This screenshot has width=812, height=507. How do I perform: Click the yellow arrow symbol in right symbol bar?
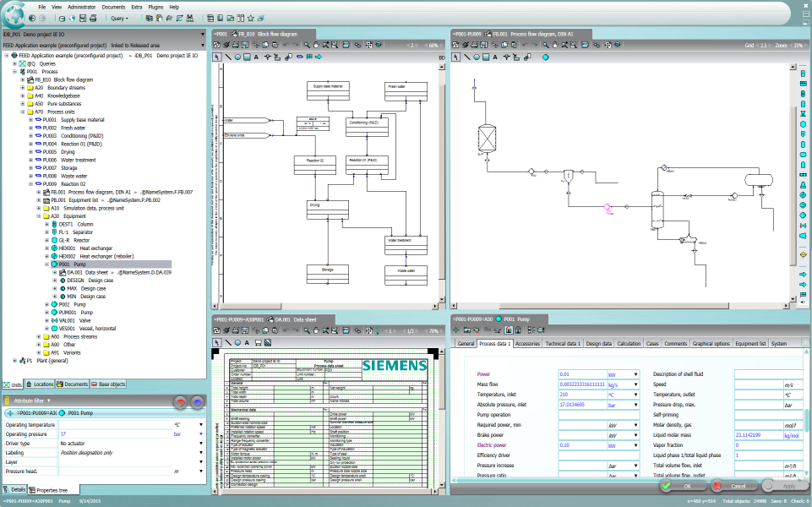(x=804, y=255)
